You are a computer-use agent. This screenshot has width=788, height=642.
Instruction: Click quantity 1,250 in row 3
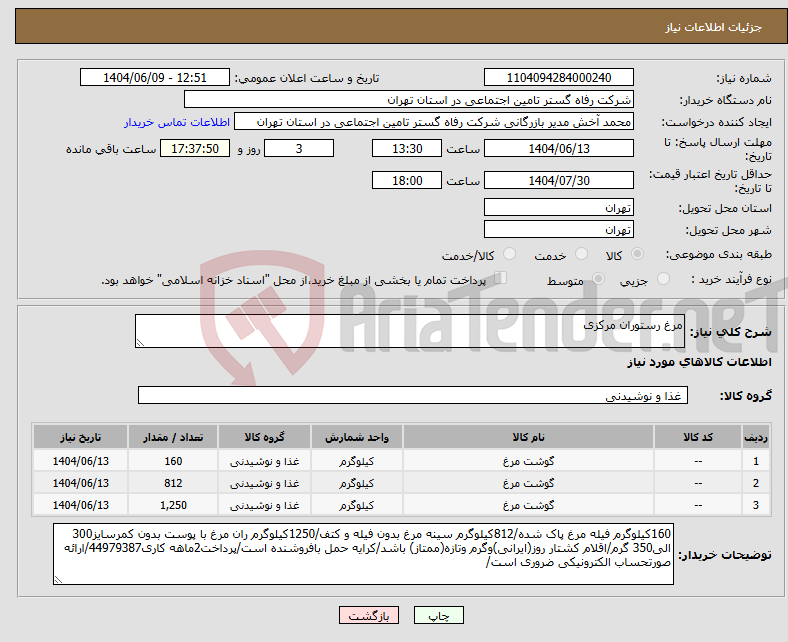173,505
